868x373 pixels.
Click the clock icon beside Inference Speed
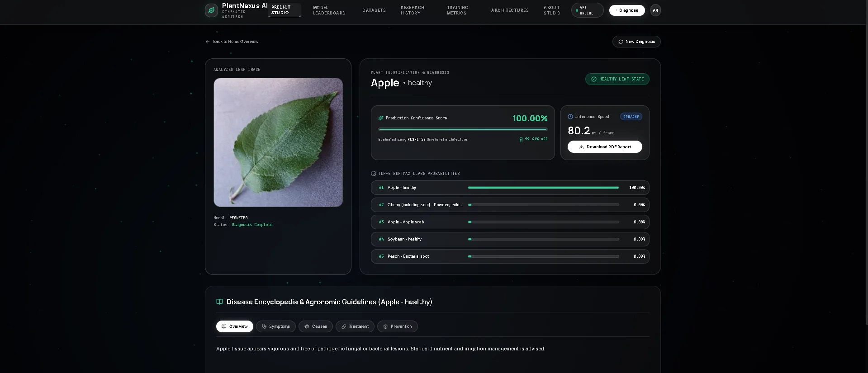point(570,117)
